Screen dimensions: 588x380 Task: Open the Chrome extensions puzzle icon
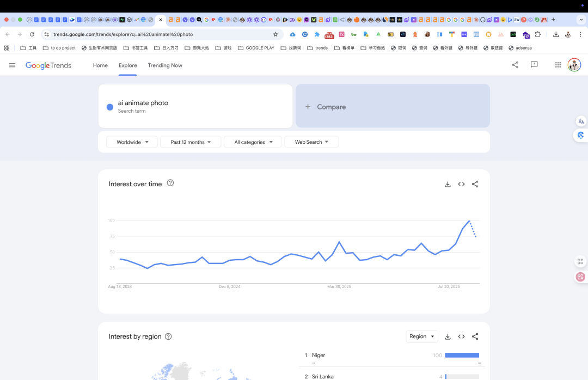point(538,34)
